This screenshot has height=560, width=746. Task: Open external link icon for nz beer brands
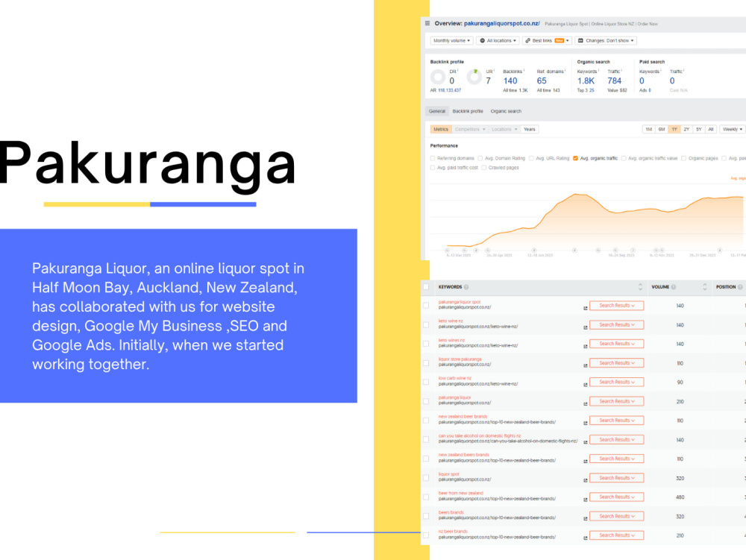(585, 538)
